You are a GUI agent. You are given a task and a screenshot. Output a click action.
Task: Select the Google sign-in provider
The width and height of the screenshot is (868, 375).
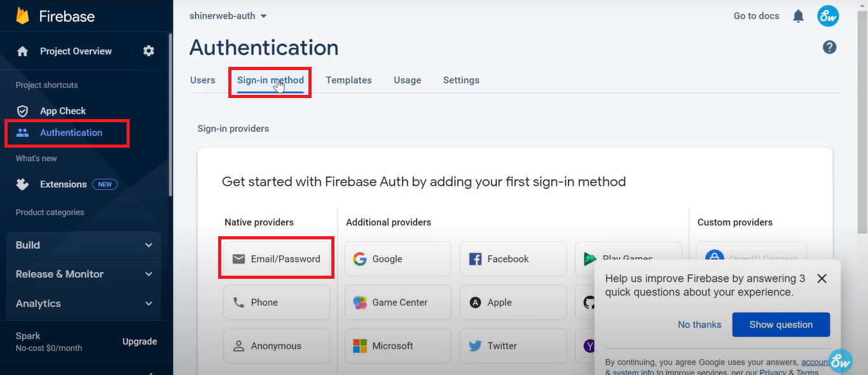[397, 258]
